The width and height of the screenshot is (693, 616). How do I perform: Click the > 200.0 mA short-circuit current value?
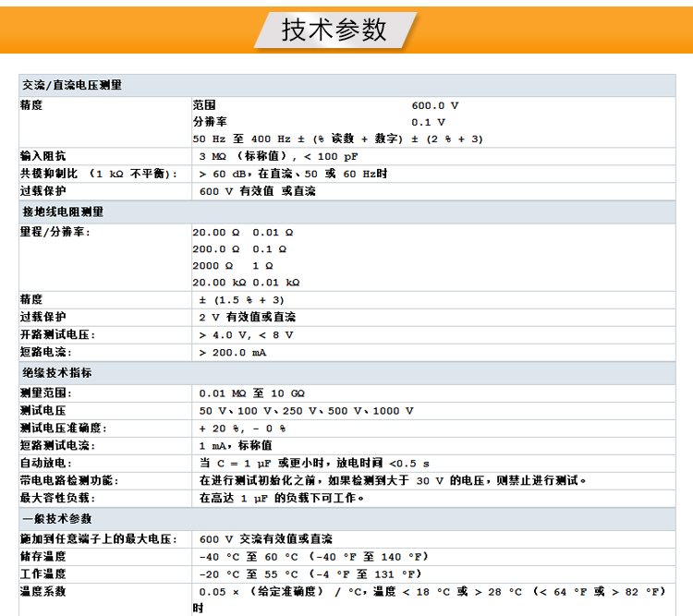tap(233, 353)
